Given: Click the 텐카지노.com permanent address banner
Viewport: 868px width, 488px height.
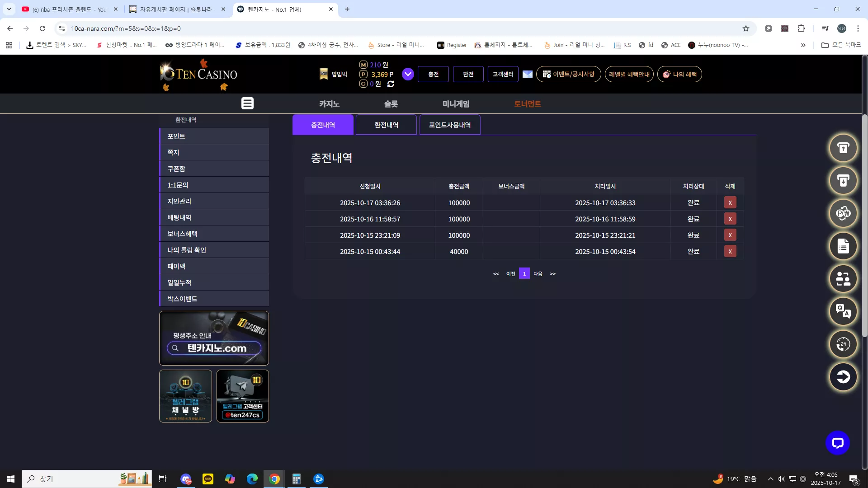Looking at the screenshot, I should click(214, 338).
